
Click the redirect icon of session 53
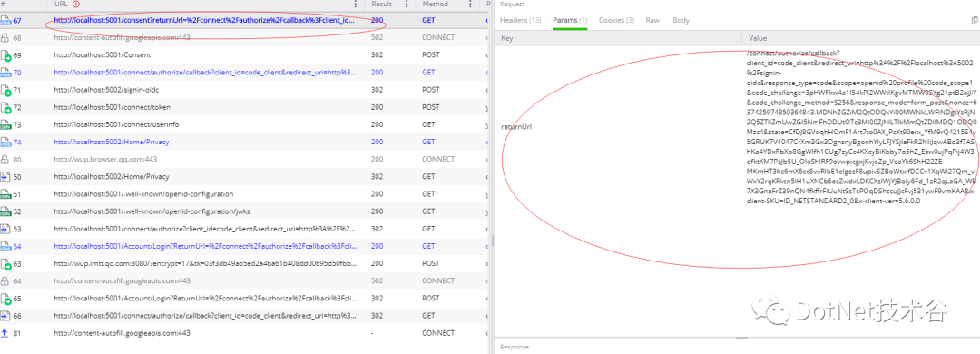pyautogui.click(x=5, y=229)
